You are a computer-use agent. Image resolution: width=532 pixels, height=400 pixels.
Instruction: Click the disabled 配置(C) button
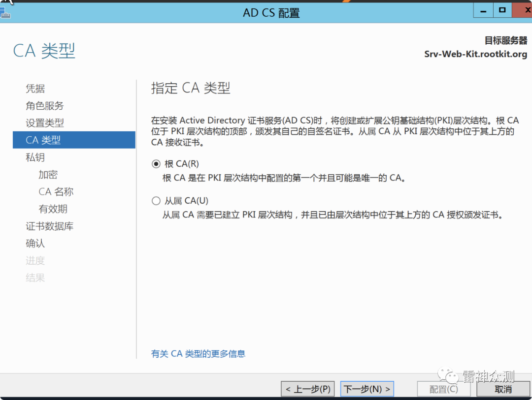point(443,389)
